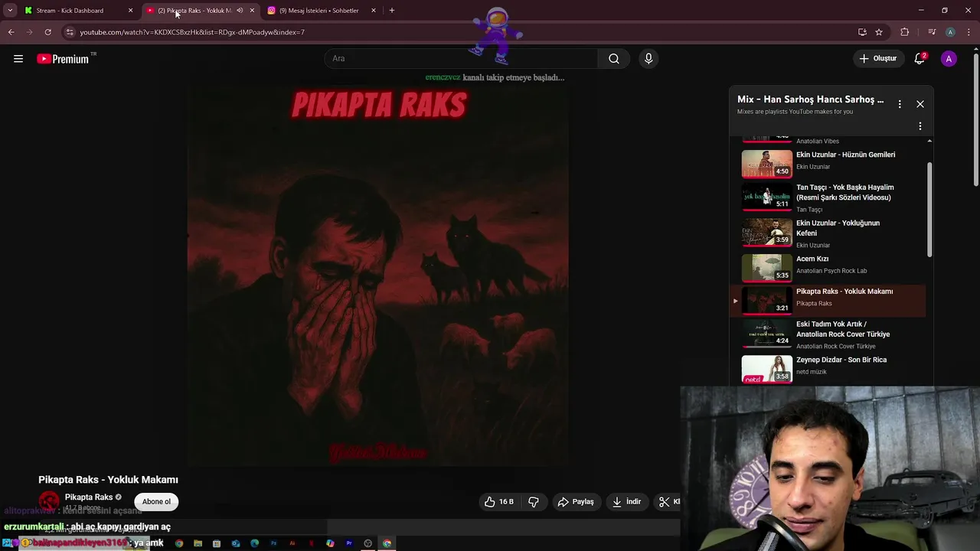Open Pikapta Raks channel name link
This screenshot has height=551, width=980.
pos(89,497)
